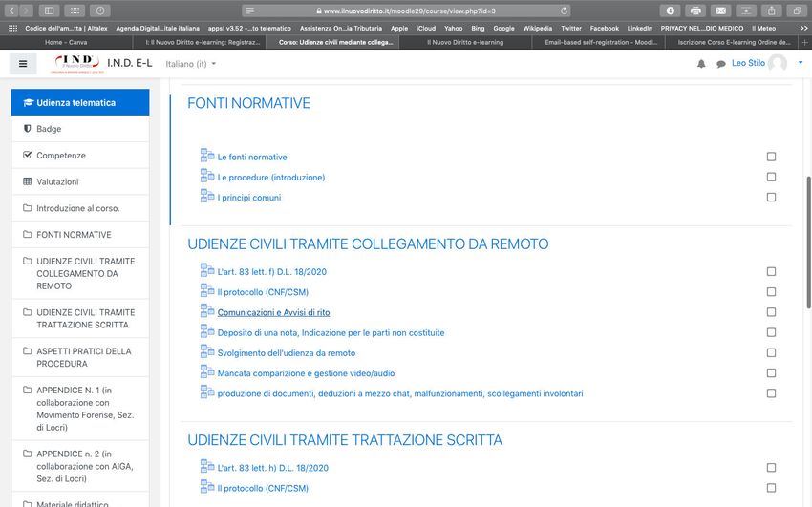The height and width of the screenshot is (507, 812).
Task: Open UDIENZE CIVILI TRAMITE TRATTAZIONE SCRITTA sidebar item
Action: [80, 319]
